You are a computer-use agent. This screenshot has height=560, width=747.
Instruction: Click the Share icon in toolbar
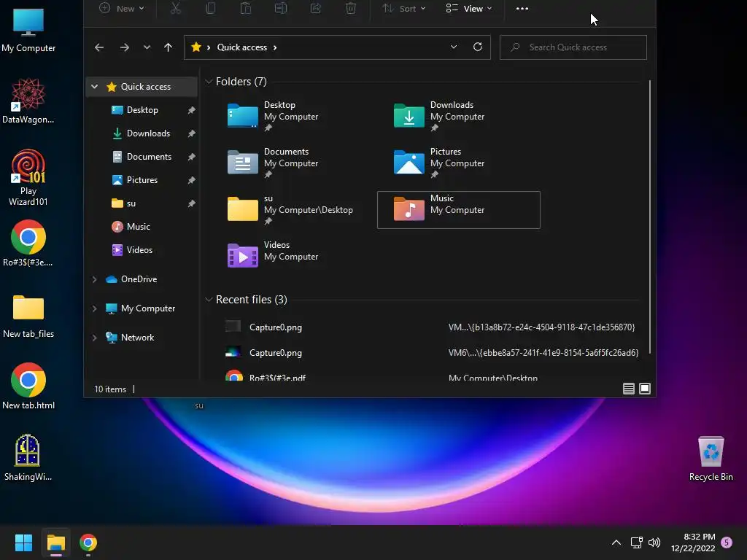click(x=315, y=8)
